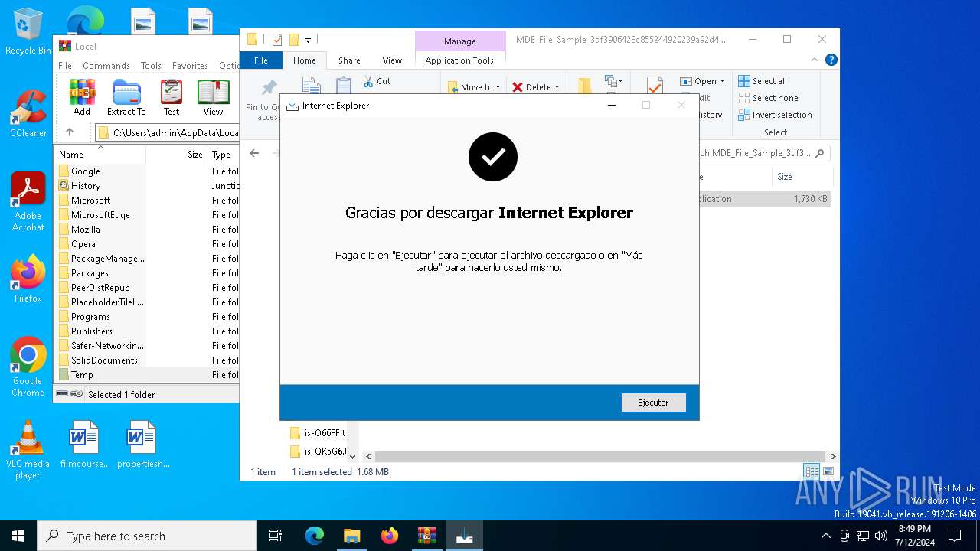Switch Explorer to details view icon
Viewport: 980px width, 551px height.
(x=811, y=471)
